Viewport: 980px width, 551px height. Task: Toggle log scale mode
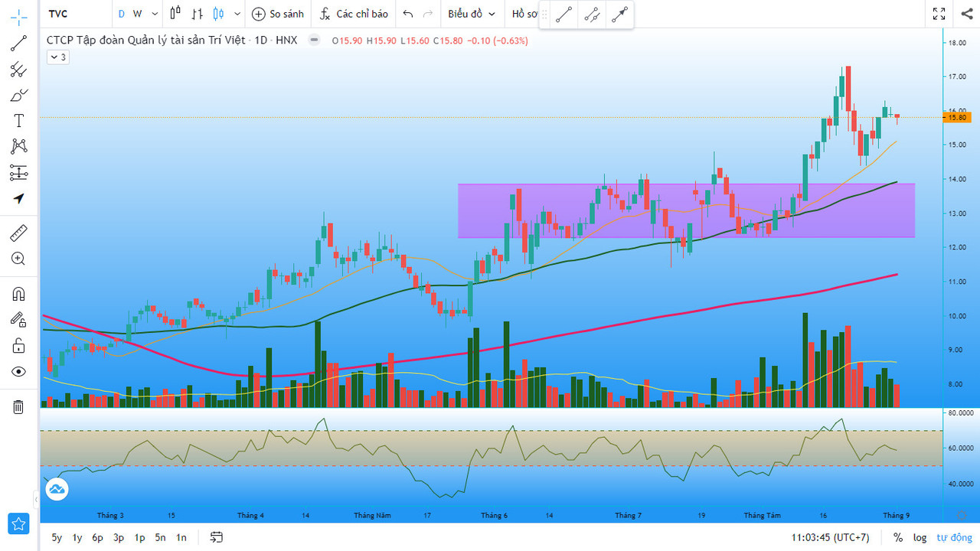click(920, 537)
